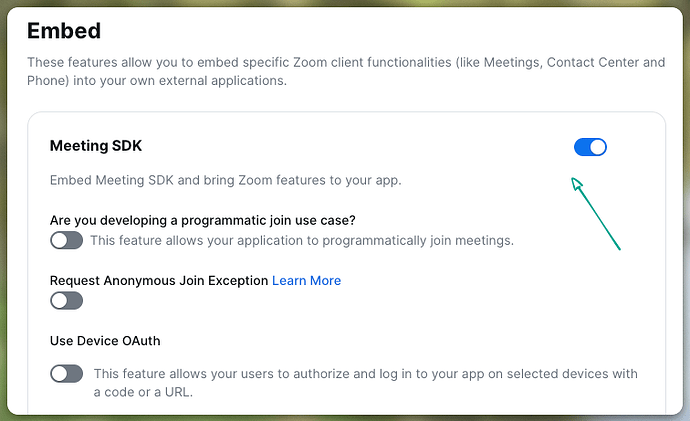Image resolution: width=690 pixels, height=421 pixels.
Task: Click 'Embed Meeting SDK and bring Zoom features' text
Action: pos(225,180)
